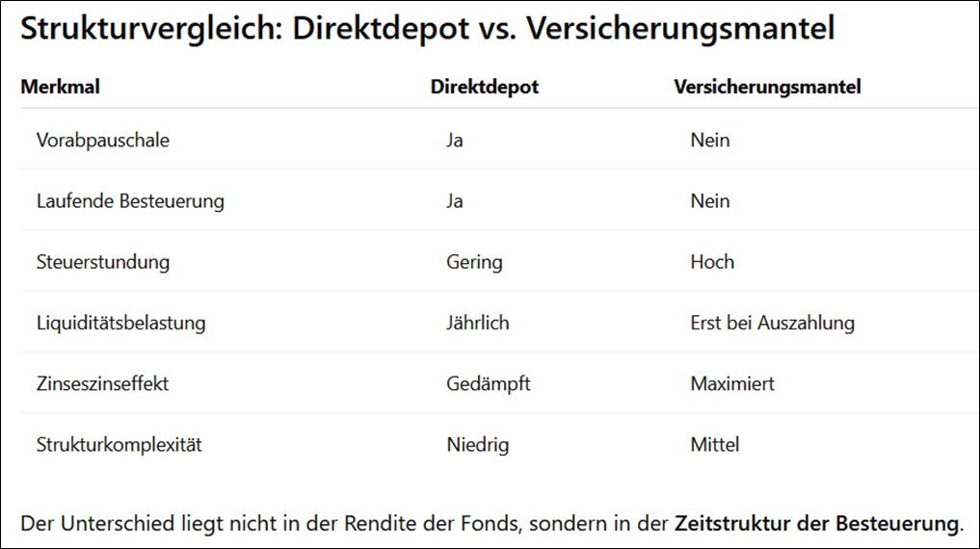Viewport: 980px width, 549px height.
Task: Select the 'Direktdepot' column header
Action: click(484, 87)
